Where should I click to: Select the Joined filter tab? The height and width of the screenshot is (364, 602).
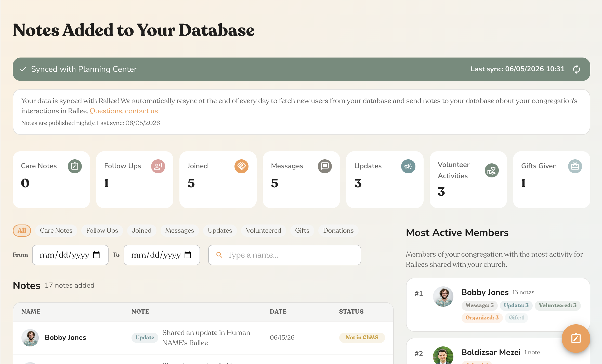(141, 231)
